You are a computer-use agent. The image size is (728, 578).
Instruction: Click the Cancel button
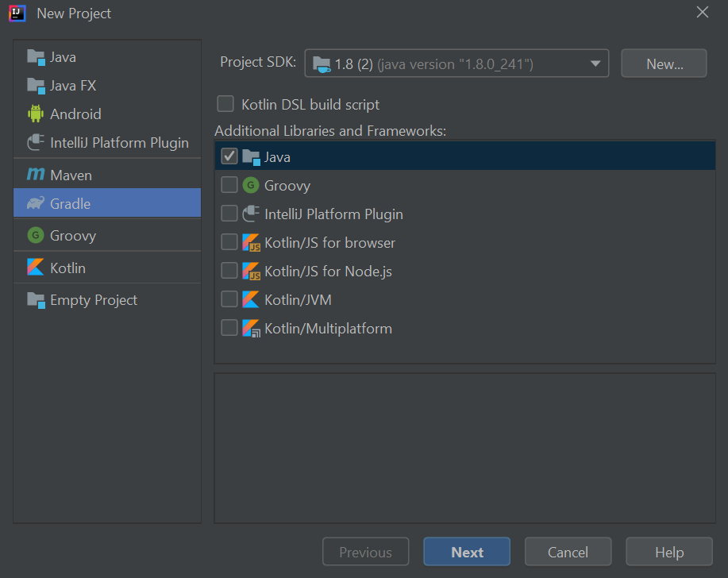(x=568, y=552)
